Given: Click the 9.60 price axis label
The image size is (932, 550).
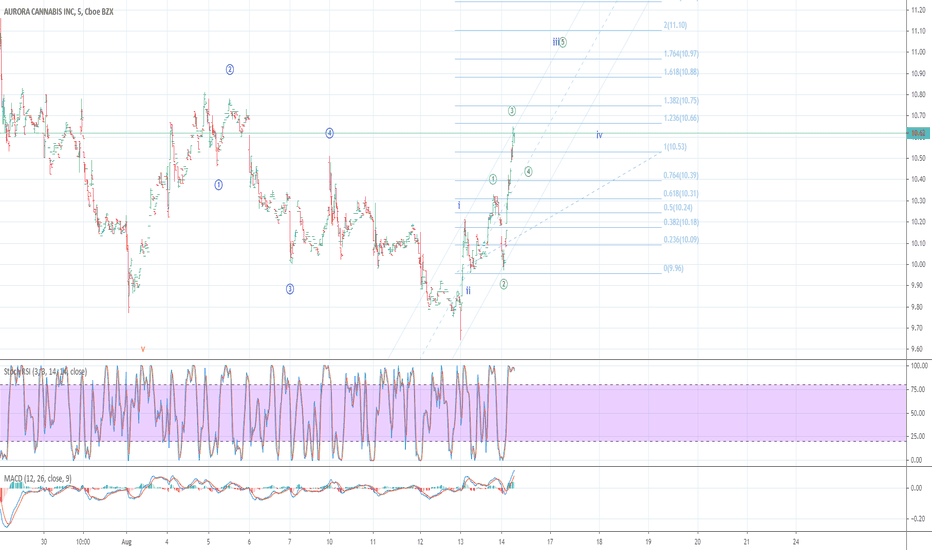Looking at the screenshot, I should point(918,349).
